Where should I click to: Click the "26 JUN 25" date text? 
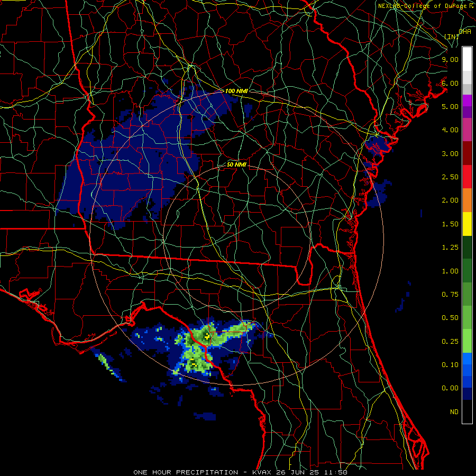pyautogui.click(x=297, y=472)
